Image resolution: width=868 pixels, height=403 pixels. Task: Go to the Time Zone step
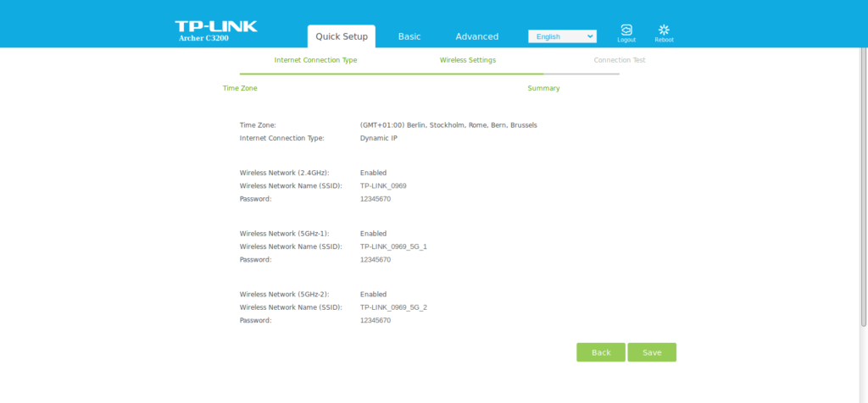pyautogui.click(x=240, y=88)
